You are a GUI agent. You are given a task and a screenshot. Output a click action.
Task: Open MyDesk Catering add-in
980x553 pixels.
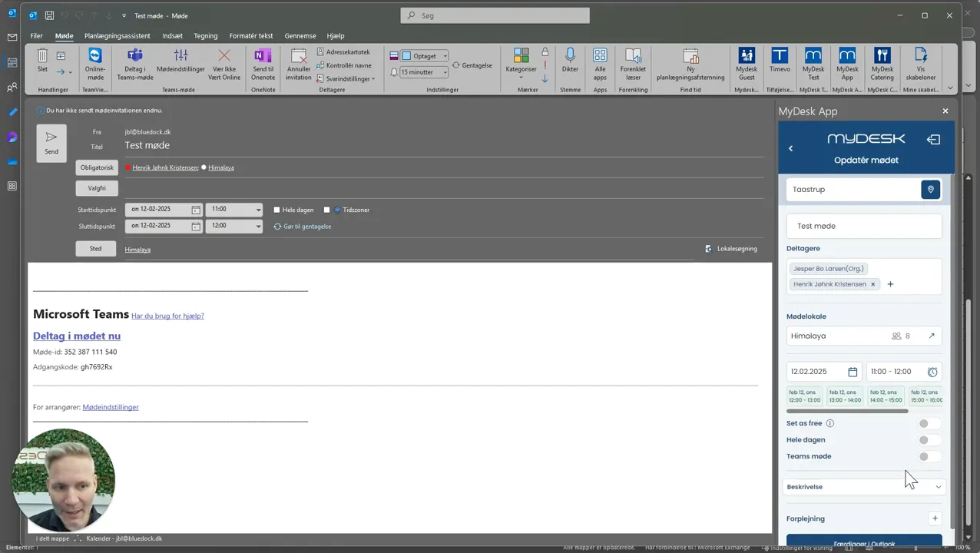pyautogui.click(x=882, y=64)
